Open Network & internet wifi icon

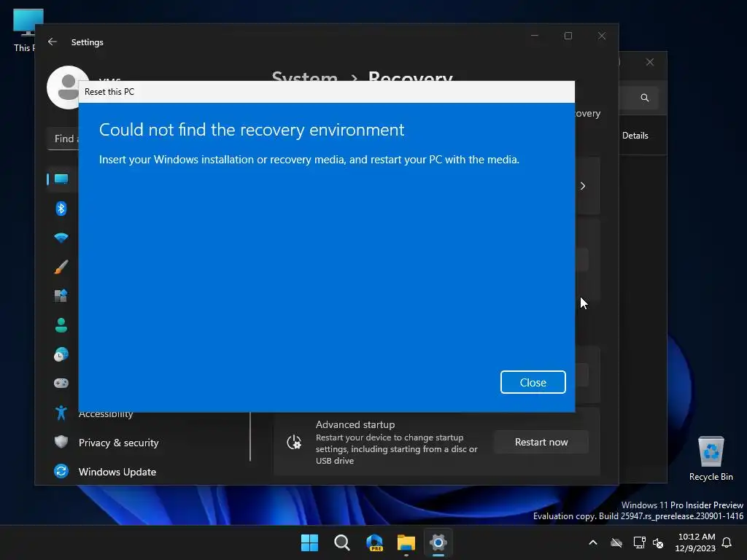[x=61, y=238]
